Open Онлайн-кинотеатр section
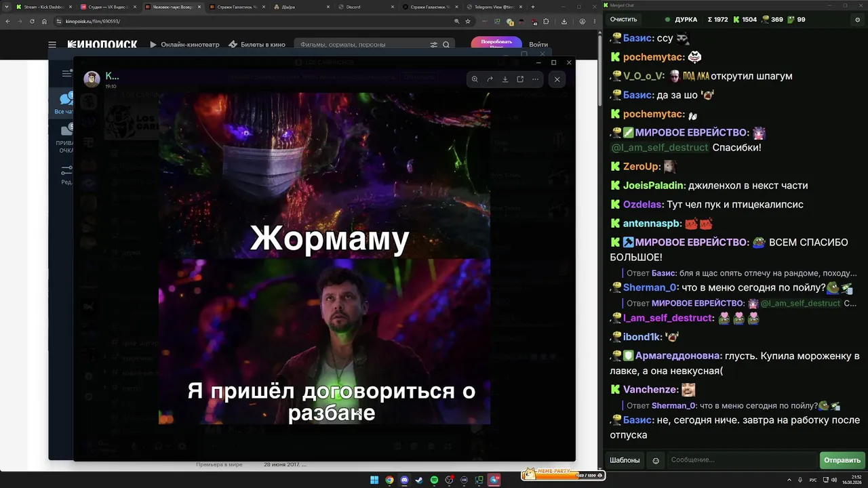 pyautogui.click(x=184, y=45)
